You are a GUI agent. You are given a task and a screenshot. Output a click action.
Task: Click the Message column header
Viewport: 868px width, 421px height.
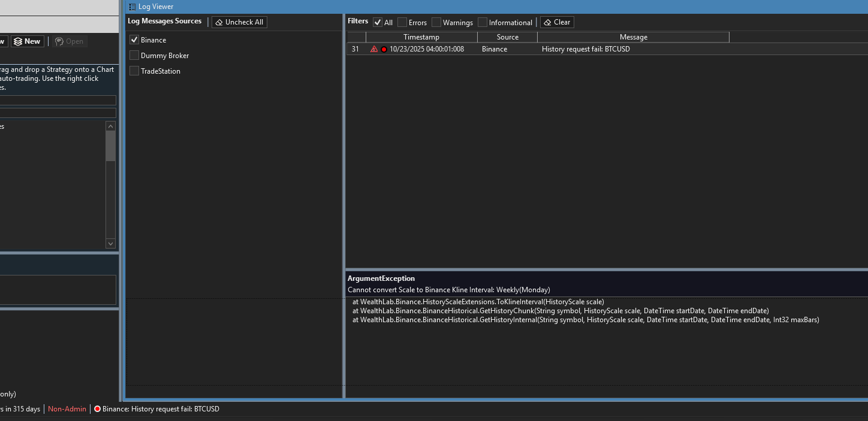pyautogui.click(x=633, y=37)
